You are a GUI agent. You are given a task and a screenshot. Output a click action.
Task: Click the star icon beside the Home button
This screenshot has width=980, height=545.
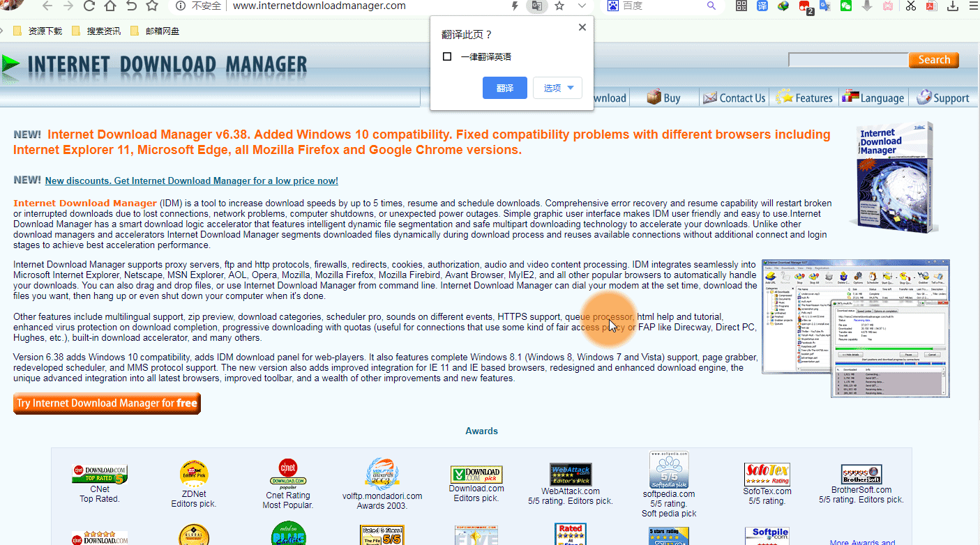tap(152, 6)
